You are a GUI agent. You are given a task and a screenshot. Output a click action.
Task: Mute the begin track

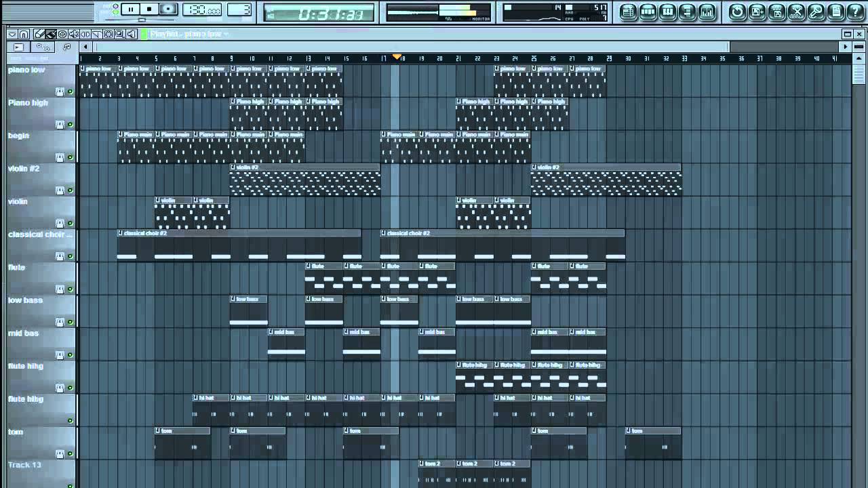tap(69, 158)
